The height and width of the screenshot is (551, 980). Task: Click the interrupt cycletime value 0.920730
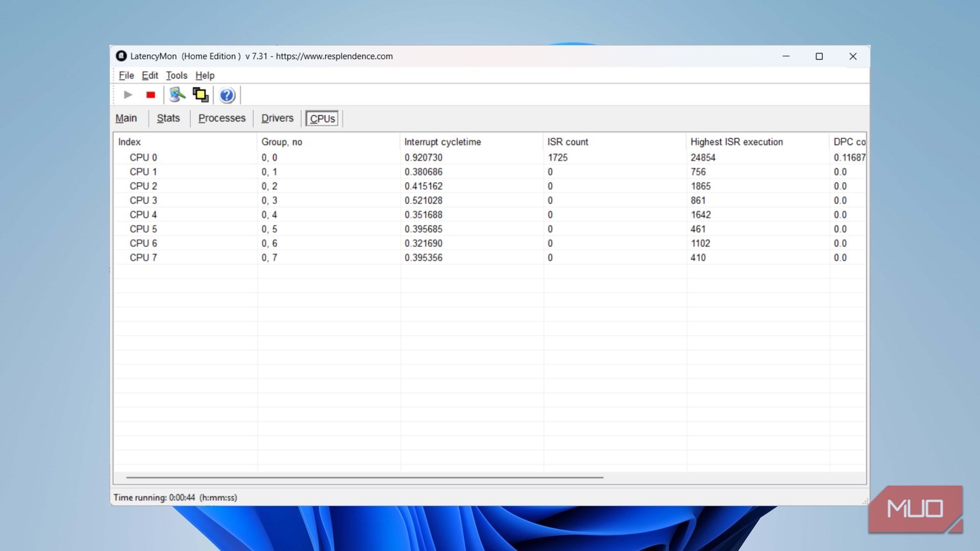424,158
